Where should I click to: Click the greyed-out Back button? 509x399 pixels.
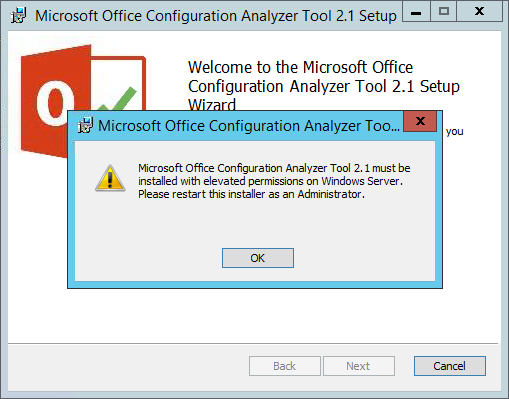point(285,366)
